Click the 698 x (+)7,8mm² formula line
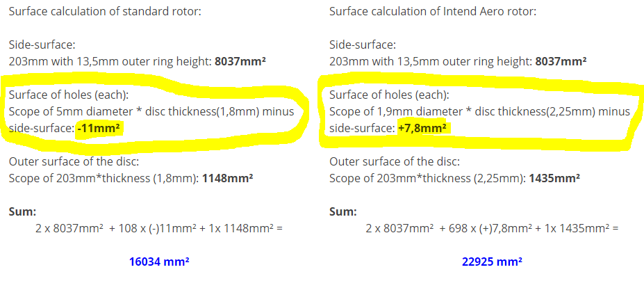 [492, 228]
